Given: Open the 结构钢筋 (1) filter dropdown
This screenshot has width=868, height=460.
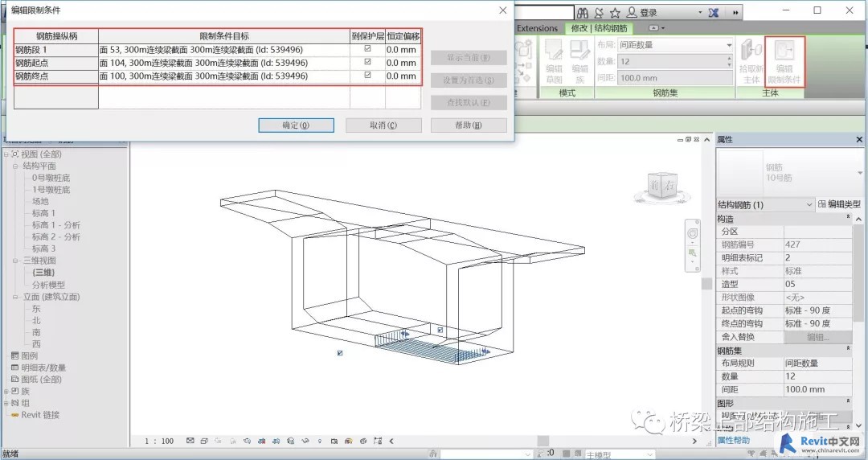Looking at the screenshot, I should (x=809, y=204).
